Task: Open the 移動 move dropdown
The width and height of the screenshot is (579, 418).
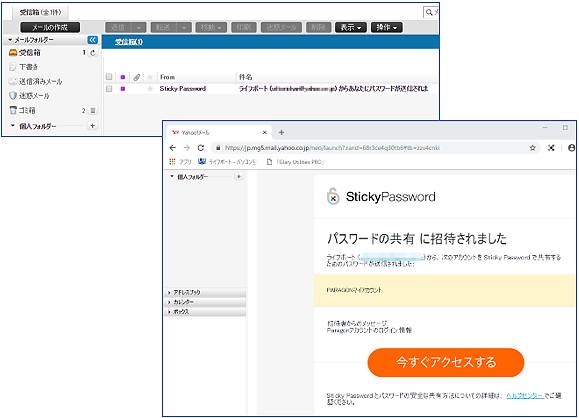Action: coord(211,27)
